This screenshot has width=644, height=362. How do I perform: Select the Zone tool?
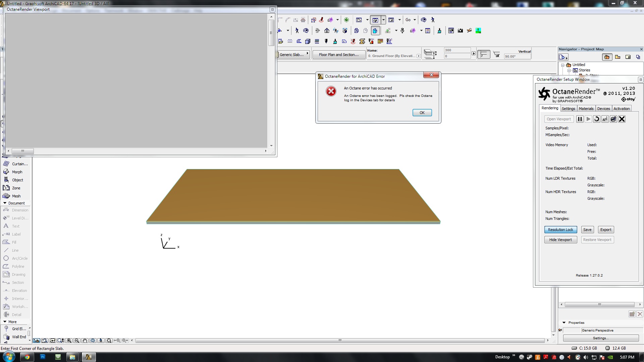[16, 188]
